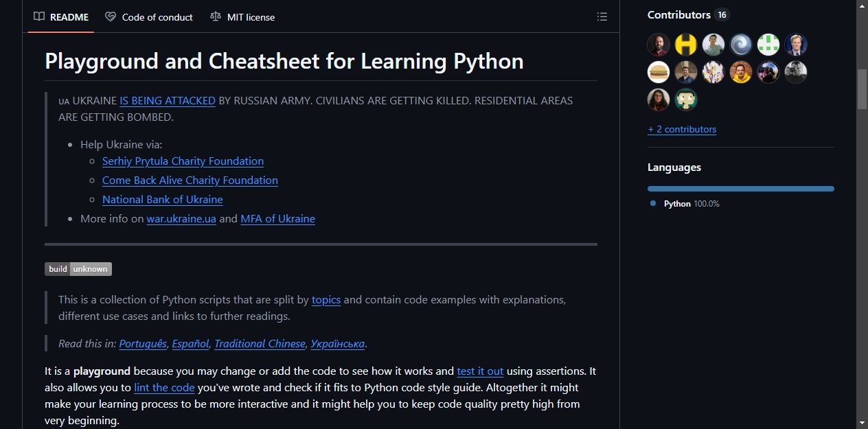Click the scrollbar down arrow
Screen dimensions: 868x429
(862, 423)
